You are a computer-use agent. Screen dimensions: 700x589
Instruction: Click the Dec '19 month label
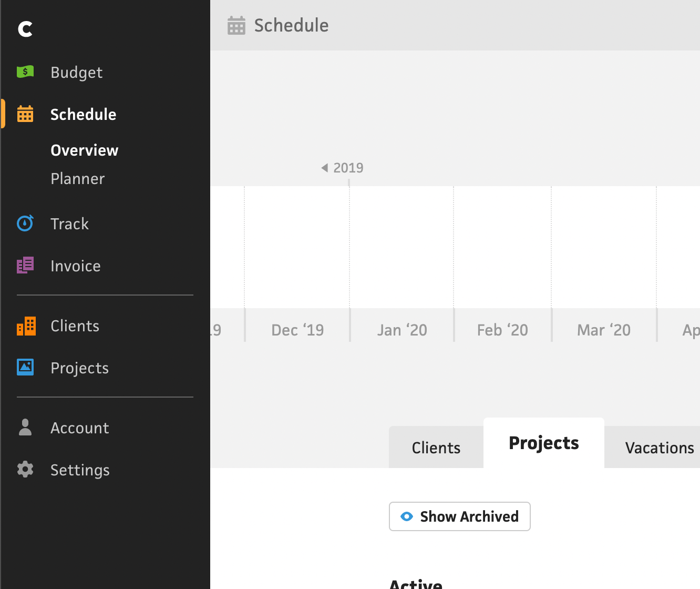[297, 330]
